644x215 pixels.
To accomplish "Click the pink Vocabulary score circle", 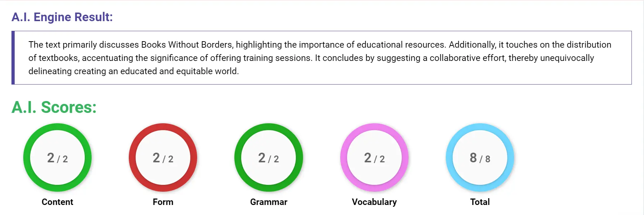I will tap(375, 158).
